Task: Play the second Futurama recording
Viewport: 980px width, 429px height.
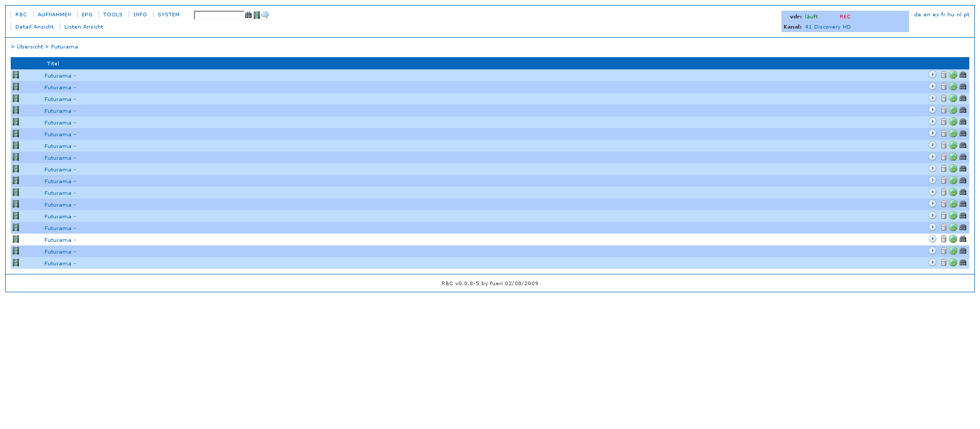Action: tap(933, 86)
